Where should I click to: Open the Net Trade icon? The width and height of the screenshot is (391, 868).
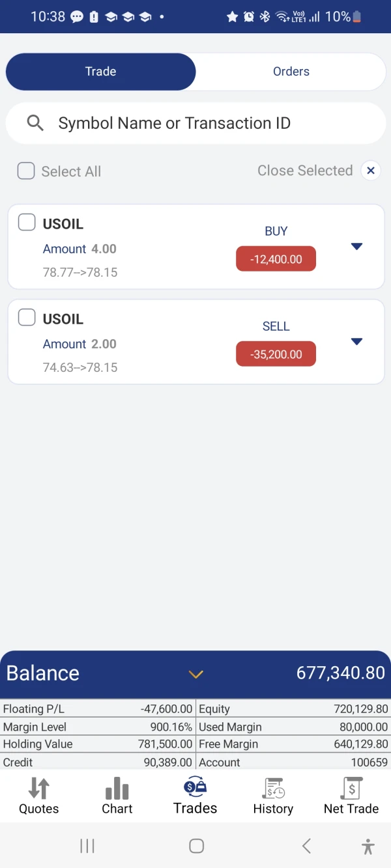[x=351, y=788]
